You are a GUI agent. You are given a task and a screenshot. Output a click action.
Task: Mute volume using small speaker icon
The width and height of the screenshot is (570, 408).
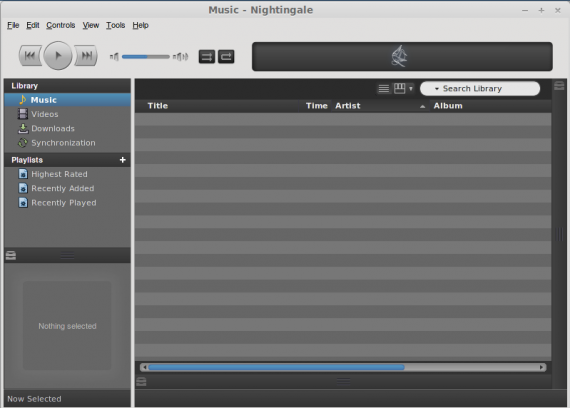[114, 57]
